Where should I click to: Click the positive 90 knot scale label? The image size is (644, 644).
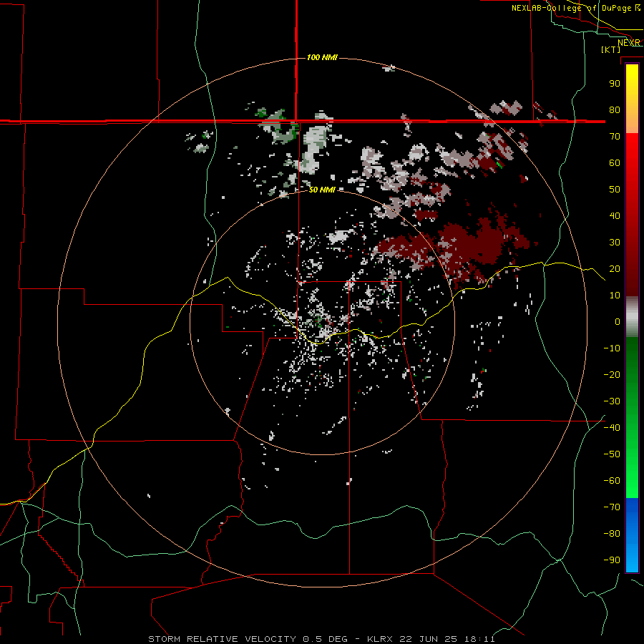coord(615,84)
